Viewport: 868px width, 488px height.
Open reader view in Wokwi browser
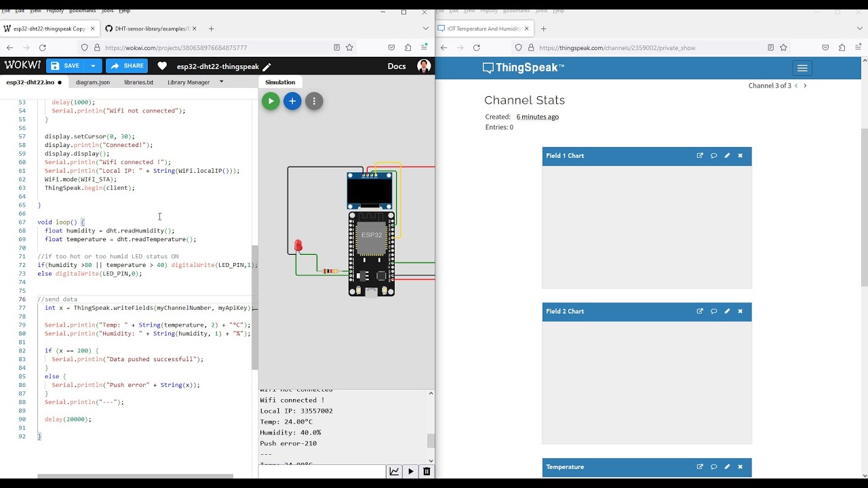point(336,47)
